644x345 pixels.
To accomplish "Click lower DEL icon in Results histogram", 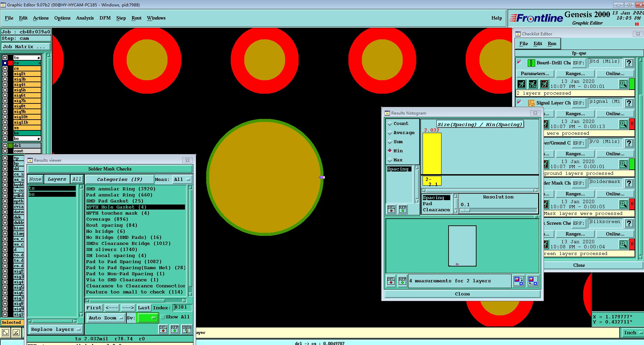I will [x=391, y=281].
